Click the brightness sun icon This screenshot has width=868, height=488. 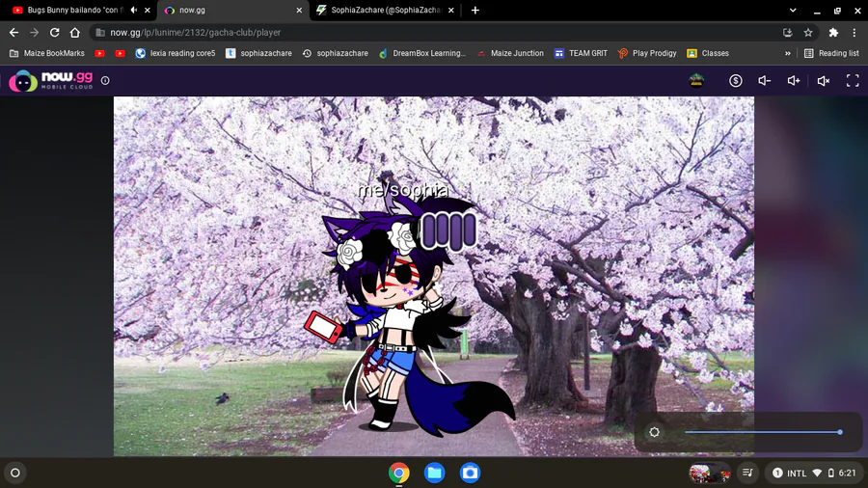654,432
